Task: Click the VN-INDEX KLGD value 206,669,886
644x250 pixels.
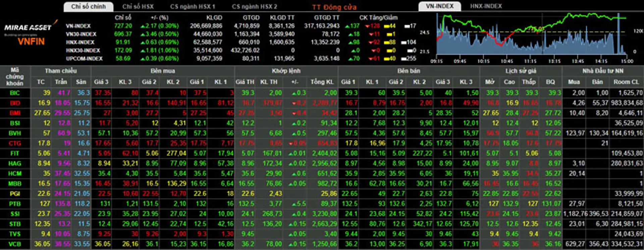Action: point(206,26)
